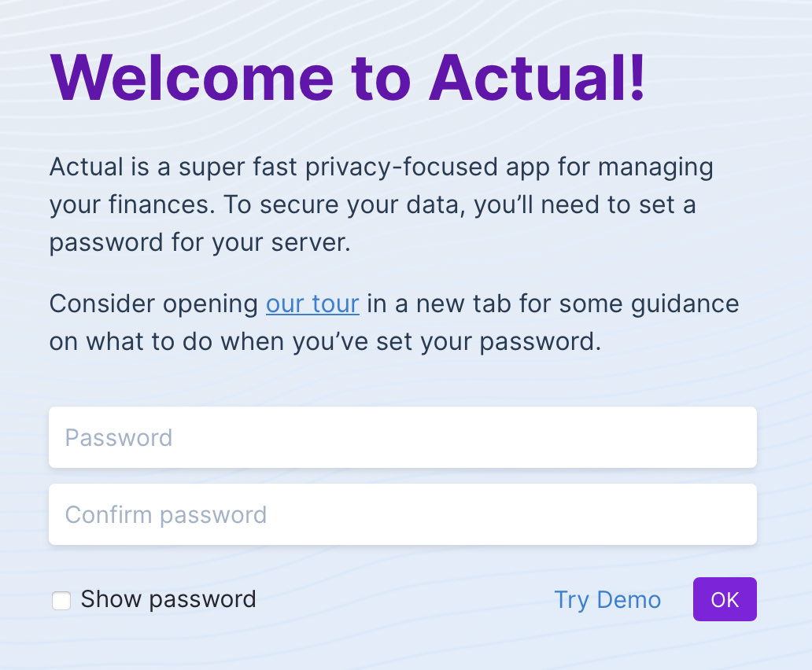Viewport: 812px width, 670px height.
Task: Click the "Password" placeholder text
Action: tap(119, 437)
